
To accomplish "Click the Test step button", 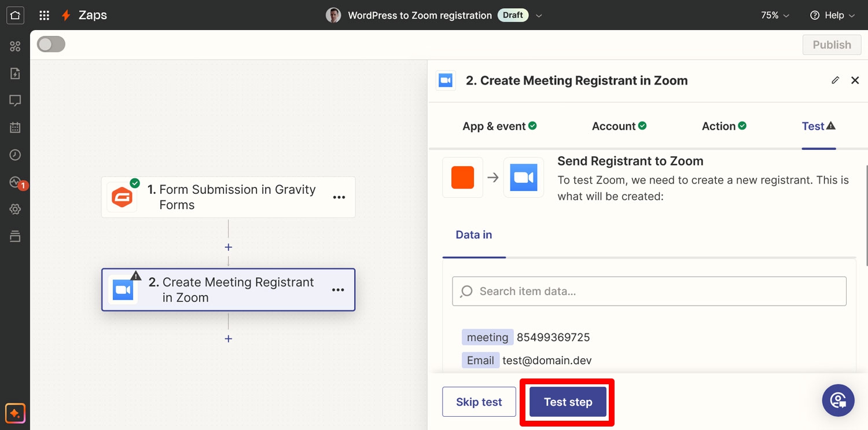I will click(568, 402).
